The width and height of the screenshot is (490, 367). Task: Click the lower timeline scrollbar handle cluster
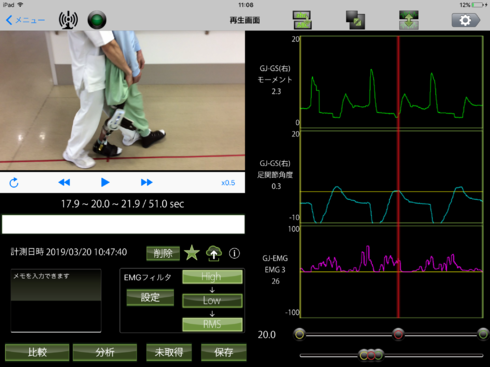(x=371, y=355)
